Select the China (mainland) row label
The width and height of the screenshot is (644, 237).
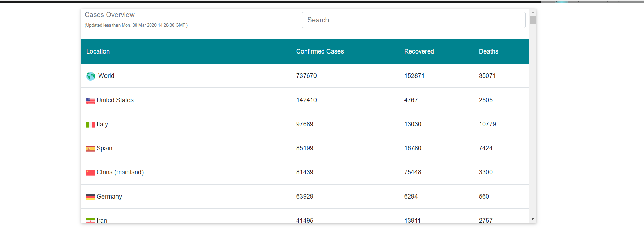120,172
